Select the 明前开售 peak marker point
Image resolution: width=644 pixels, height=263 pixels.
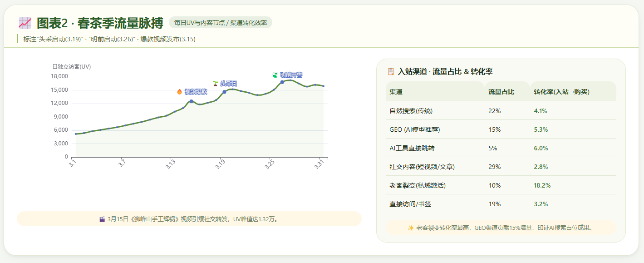pos(282,82)
